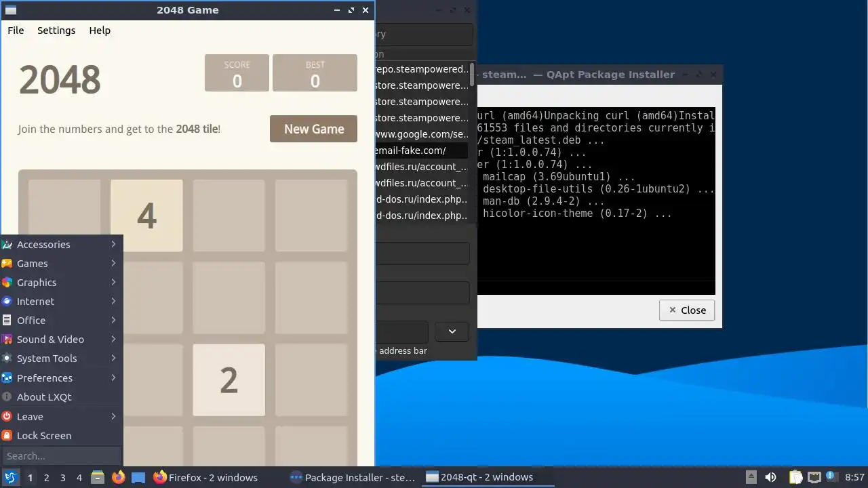Select the www.google.com/se.. history entry
868x488 pixels.
pos(421,134)
